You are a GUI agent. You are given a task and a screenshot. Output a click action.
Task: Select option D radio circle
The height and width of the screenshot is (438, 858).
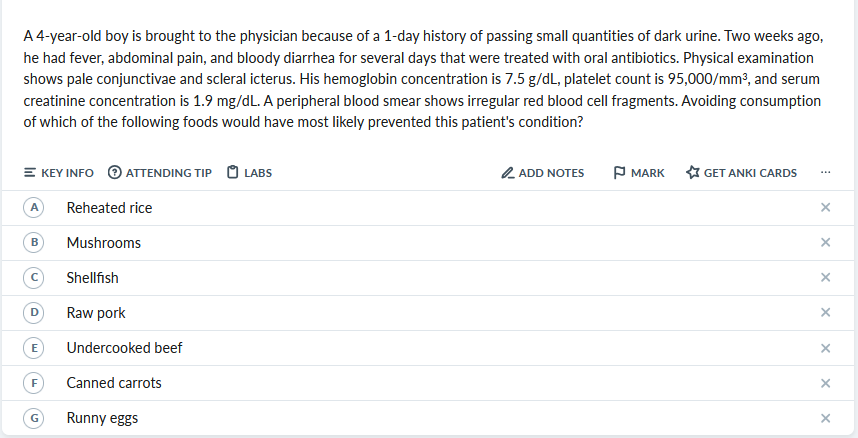tap(35, 313)
